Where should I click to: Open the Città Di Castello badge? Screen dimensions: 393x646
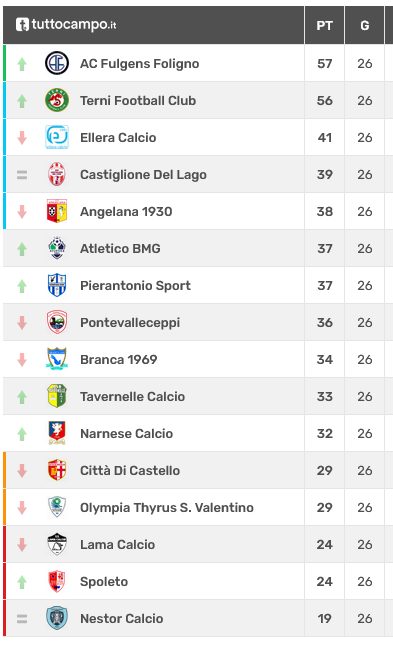[57, 470]
